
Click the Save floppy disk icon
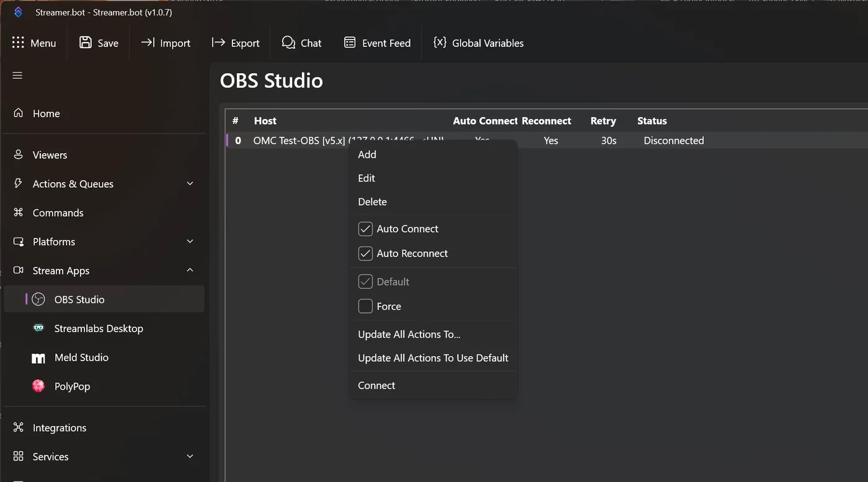(x=86, y=43)
